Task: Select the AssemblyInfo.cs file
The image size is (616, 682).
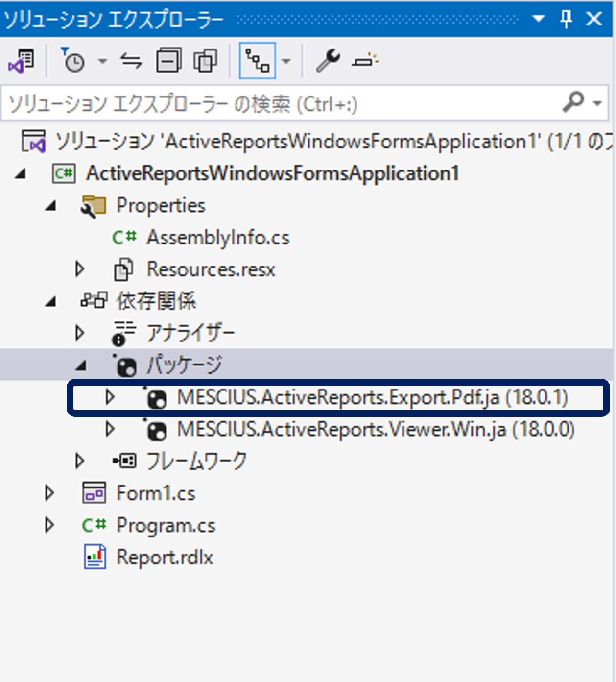Action: (x=218, y=238)
